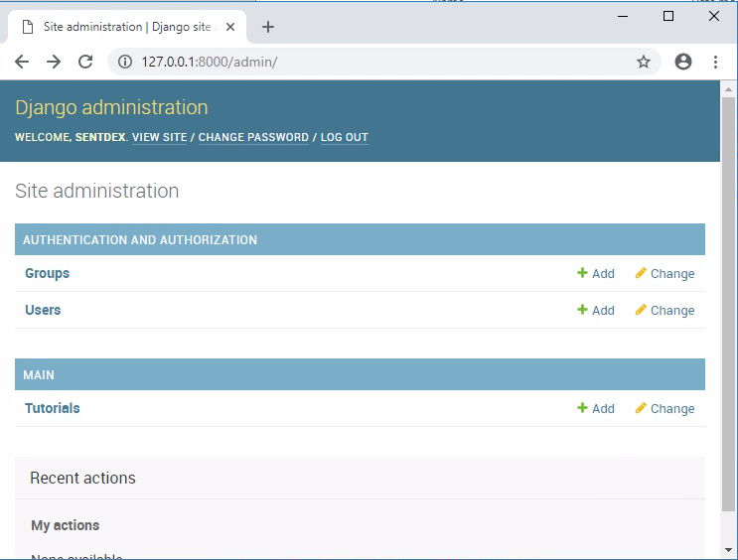View site information icon in address bar

click(125, 62)
